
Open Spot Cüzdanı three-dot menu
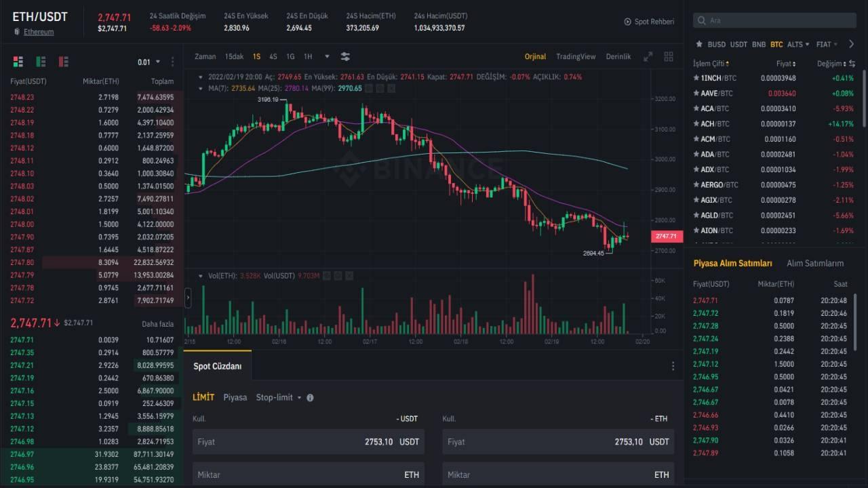pos(673,366)
